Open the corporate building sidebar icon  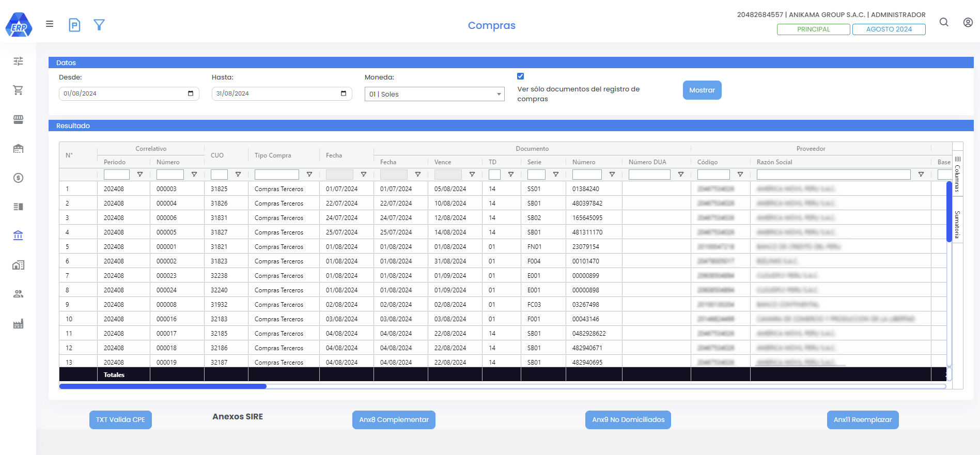pyautogui.click(x=18, y=149)
